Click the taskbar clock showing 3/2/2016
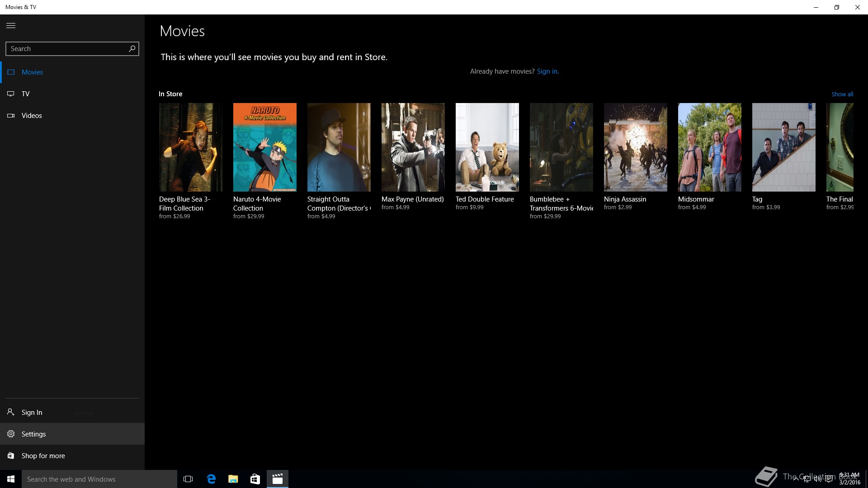The height and width of the screenshot is (488, 868). 849,479
